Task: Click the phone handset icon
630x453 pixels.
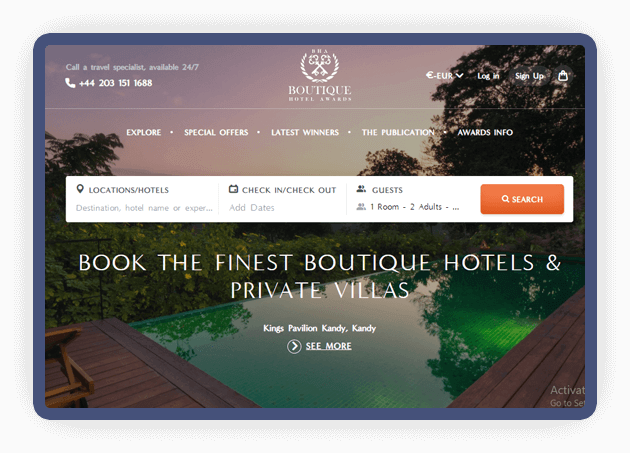Action: [70, 83]
